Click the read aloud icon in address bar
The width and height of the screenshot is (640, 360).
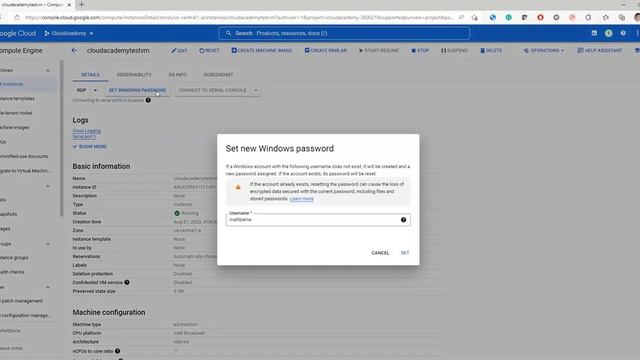[x=461, y=18]
